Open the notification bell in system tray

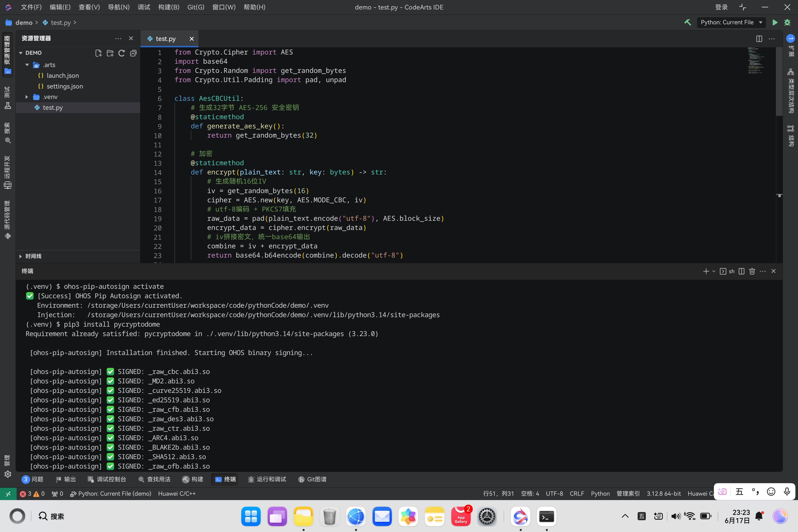pyautogui.click(x=759, y=516)
